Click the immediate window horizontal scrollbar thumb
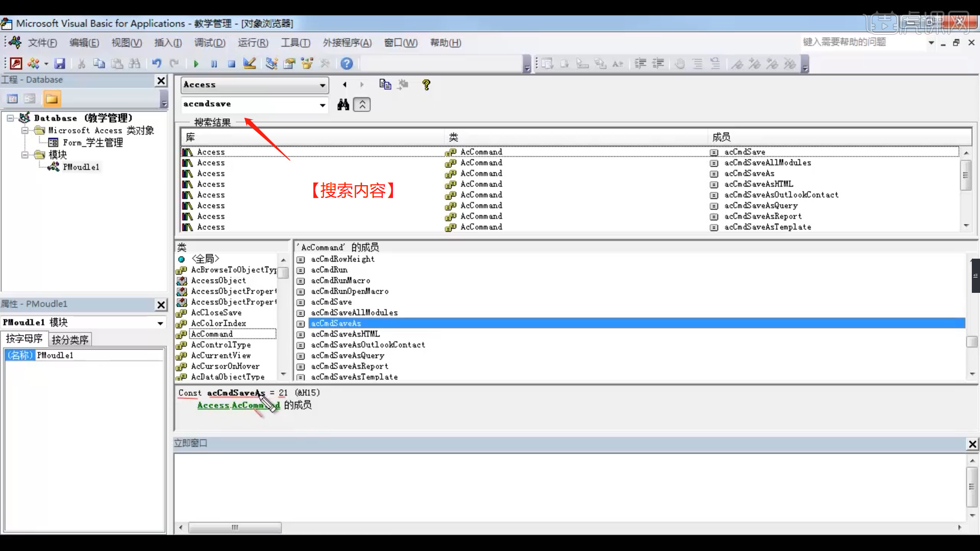 pos(235,527)
